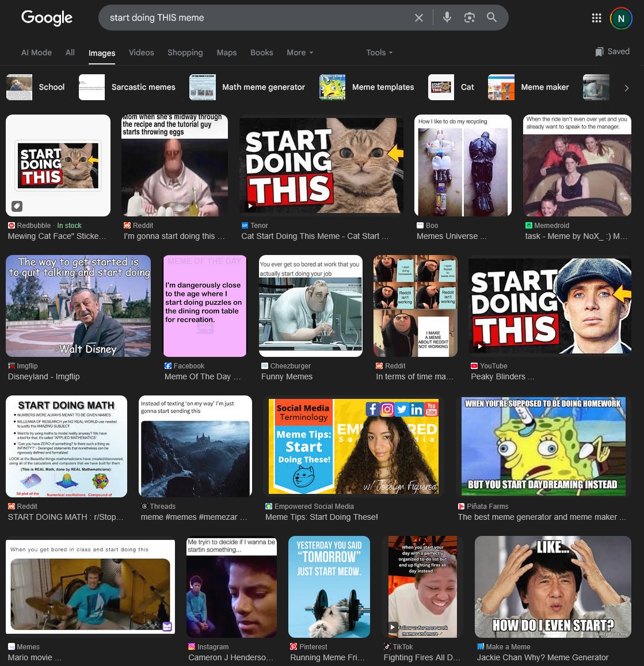This screenshot has width=644, height=666.
Task: Start voice search with the microphone icon
Action: (447, 17)
